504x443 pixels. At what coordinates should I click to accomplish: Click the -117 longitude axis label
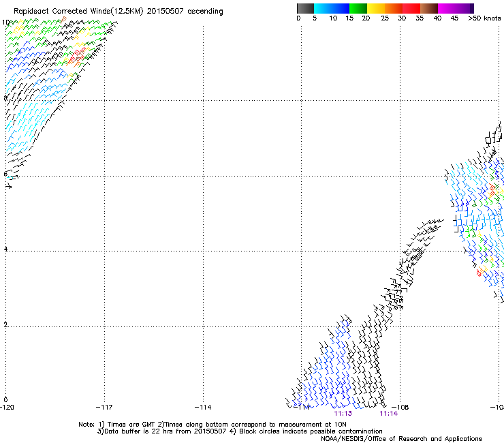(104, 408)
